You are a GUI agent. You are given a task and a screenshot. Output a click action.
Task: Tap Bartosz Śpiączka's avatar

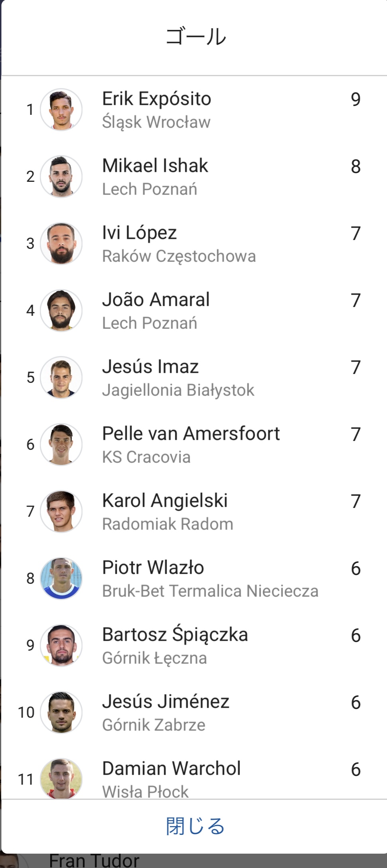click(x=61, y=646)
